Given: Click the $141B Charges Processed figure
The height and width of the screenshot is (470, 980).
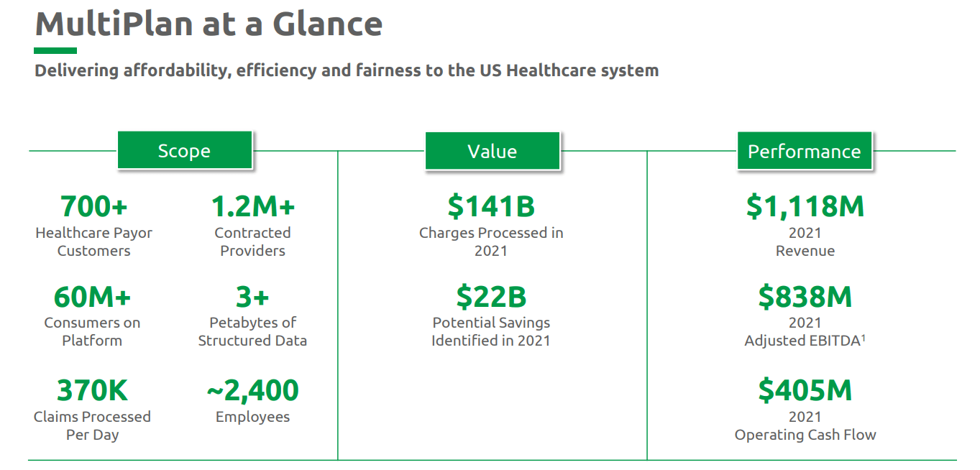Looking at the screenshot, I should [x=491, y=207].
